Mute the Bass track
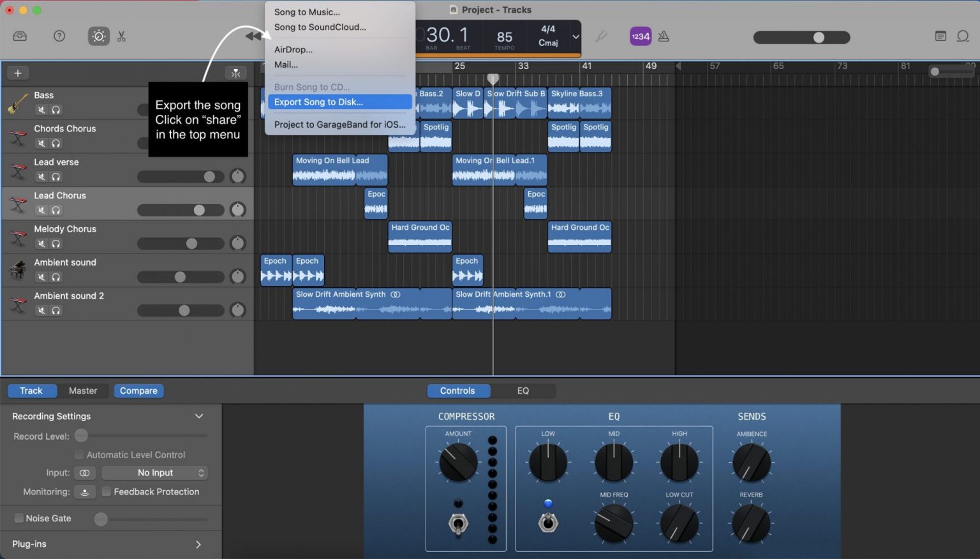This screenshot has height=559, width=980. point(41,110)
